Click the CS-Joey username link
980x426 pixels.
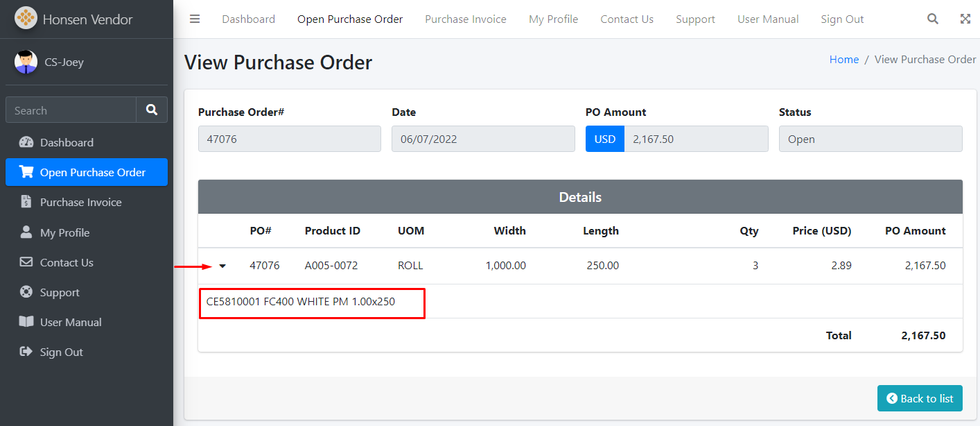click(64, 62)
